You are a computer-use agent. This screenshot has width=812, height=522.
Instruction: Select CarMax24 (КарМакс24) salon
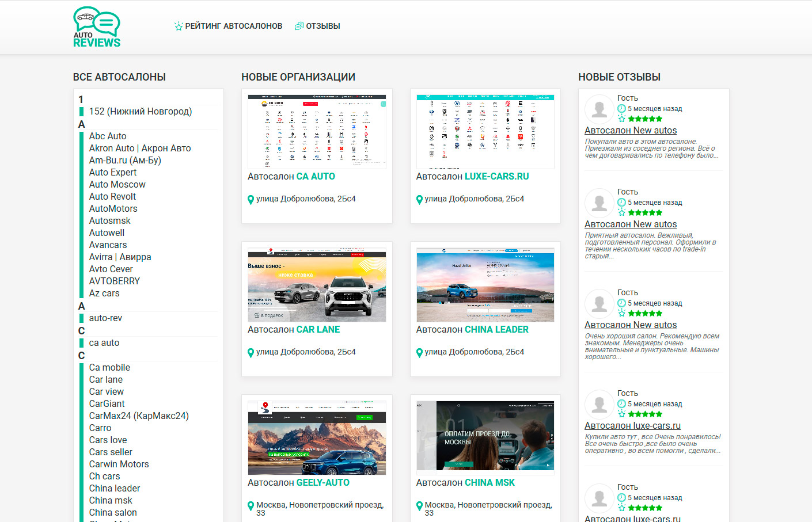click(x=139, y=416)
